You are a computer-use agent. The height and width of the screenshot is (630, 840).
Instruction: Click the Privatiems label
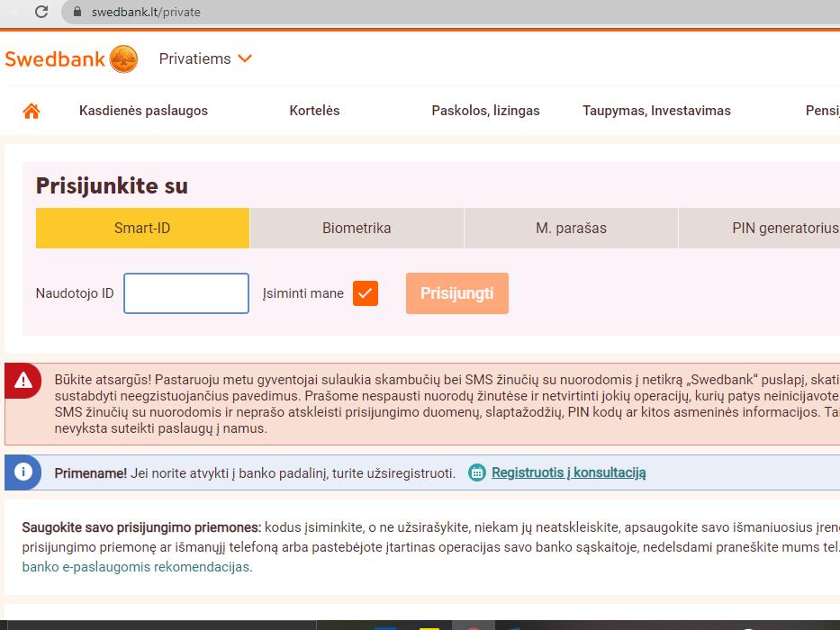[195, 58]
